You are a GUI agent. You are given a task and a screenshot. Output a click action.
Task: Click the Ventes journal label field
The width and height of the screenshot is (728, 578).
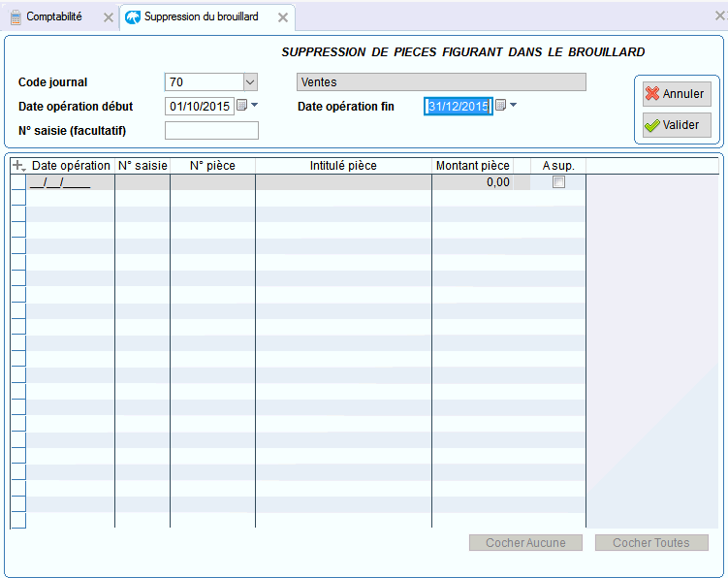click(441, 82)
